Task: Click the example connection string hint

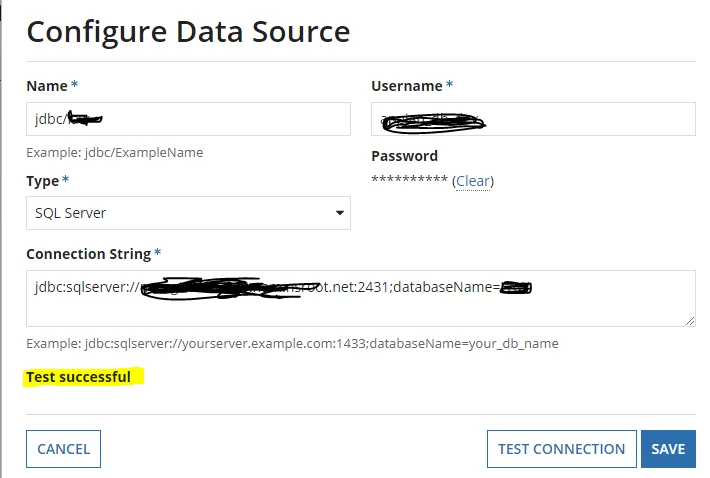Action: pyautogui.click(x=292, y=344)
